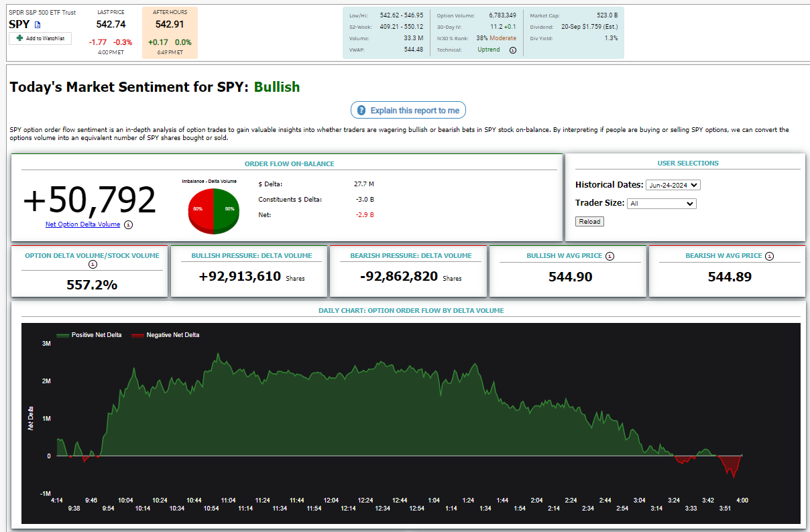810x532 pixels.
Task: Click the USER SELECTIONS panel header
Action: pos(687,163)
